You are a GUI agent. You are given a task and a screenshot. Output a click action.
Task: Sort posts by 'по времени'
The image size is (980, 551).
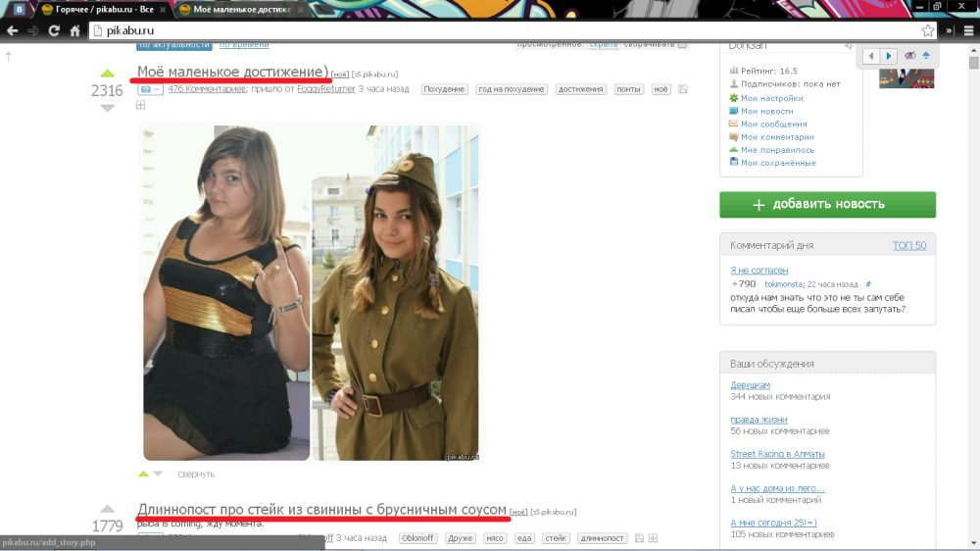tap(244, 44)
